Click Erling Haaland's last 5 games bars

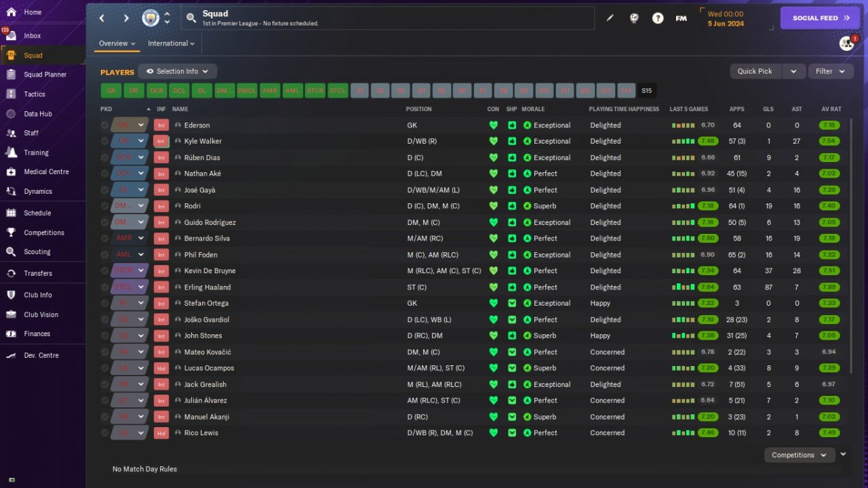pyautogui.click(x=684, y=287)
